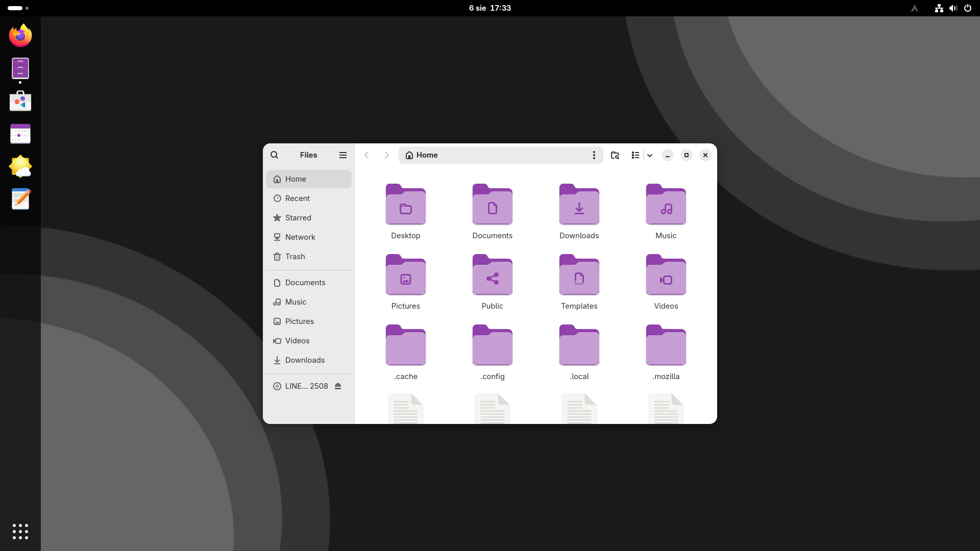Select Starred in the sidebar
The width and height of the screenshot is (980, 551).
pyautogui.click(x=298, y=218)
